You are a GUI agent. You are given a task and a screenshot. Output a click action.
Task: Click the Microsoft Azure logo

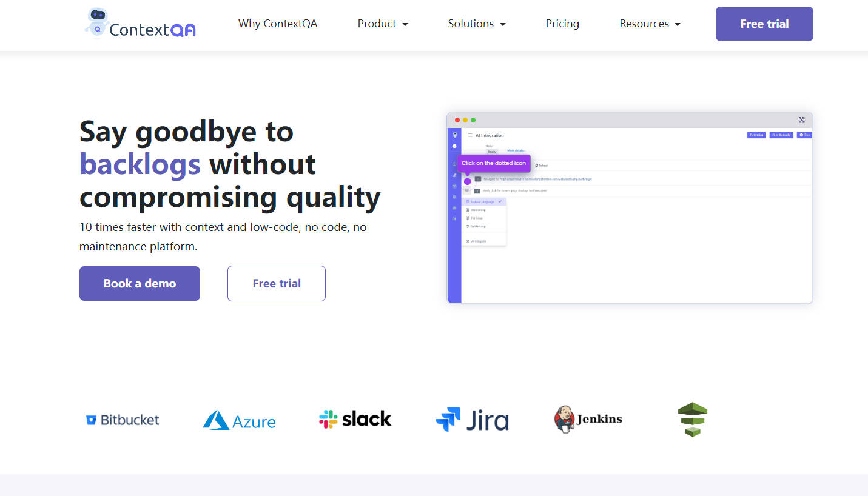(239, 420)
